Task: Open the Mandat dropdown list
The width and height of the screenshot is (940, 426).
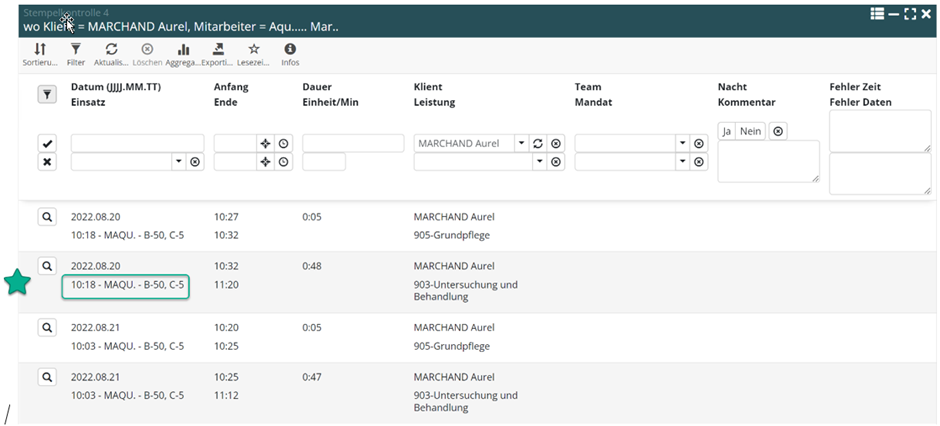Action: click(682, 162)
